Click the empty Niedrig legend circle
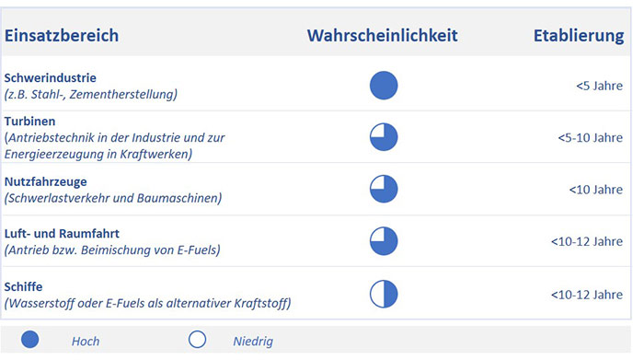644x360 pixels. [197, 340]
